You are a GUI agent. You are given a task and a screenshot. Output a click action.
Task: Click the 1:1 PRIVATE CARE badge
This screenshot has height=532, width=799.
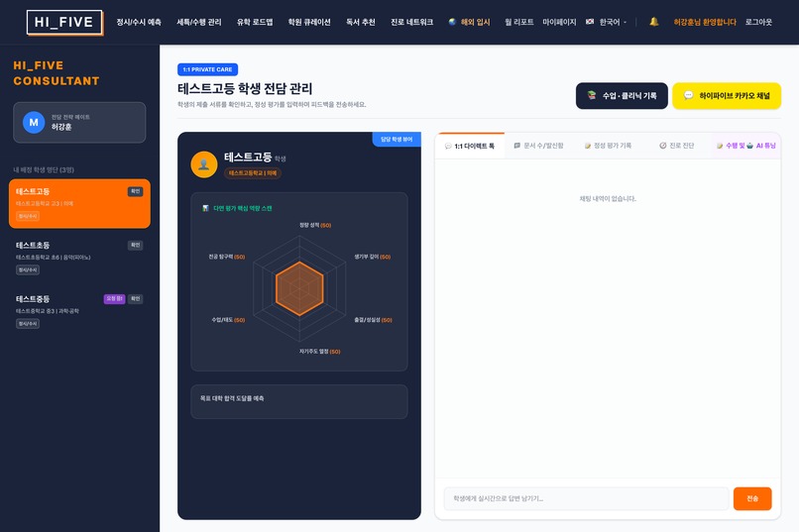[x=207, y=69]
